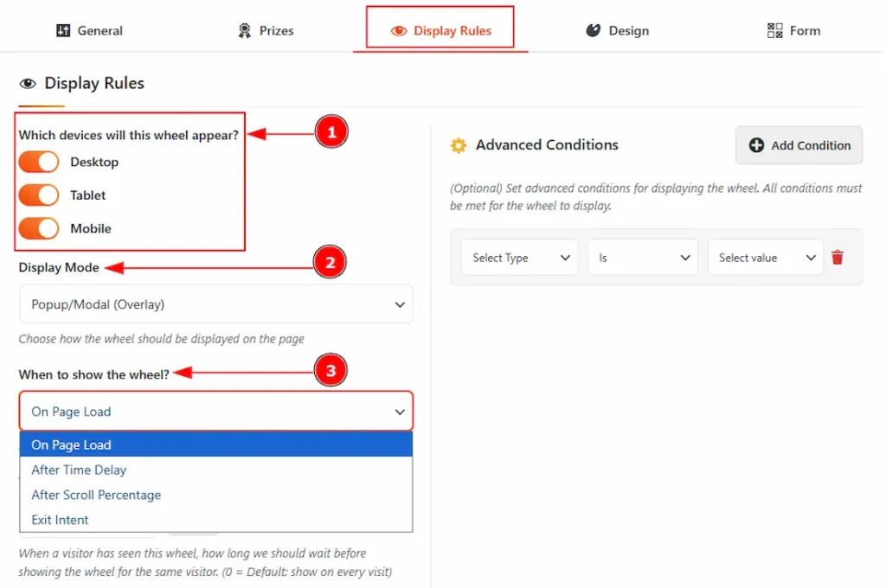Click the eye icon beside the Display Rules heading
The image size is (886, 588).
[x=27, y=83]
